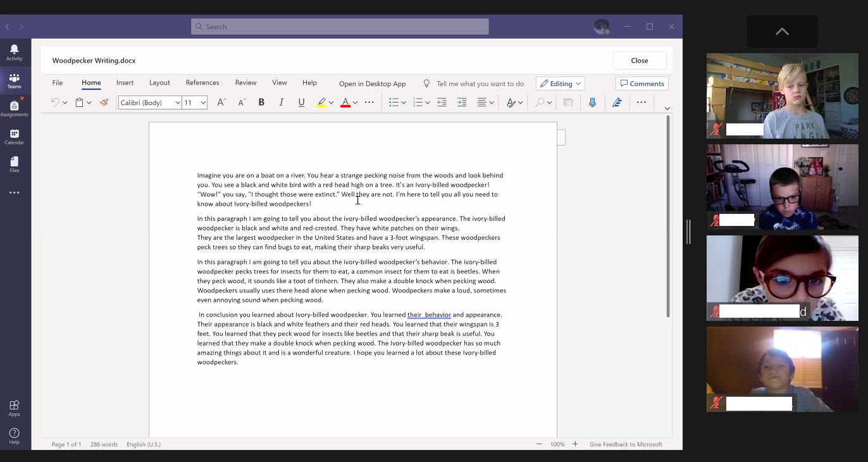Toggle italic formatting
This screenshot has height=462, width=868.
pos(282,103)
